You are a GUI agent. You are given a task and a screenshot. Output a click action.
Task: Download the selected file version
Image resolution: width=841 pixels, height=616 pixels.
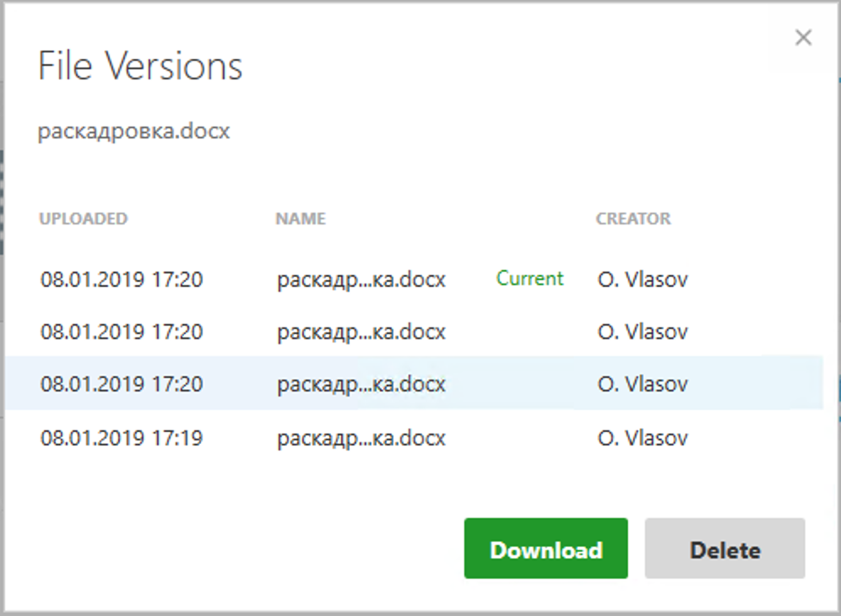(x=545, y=549)
